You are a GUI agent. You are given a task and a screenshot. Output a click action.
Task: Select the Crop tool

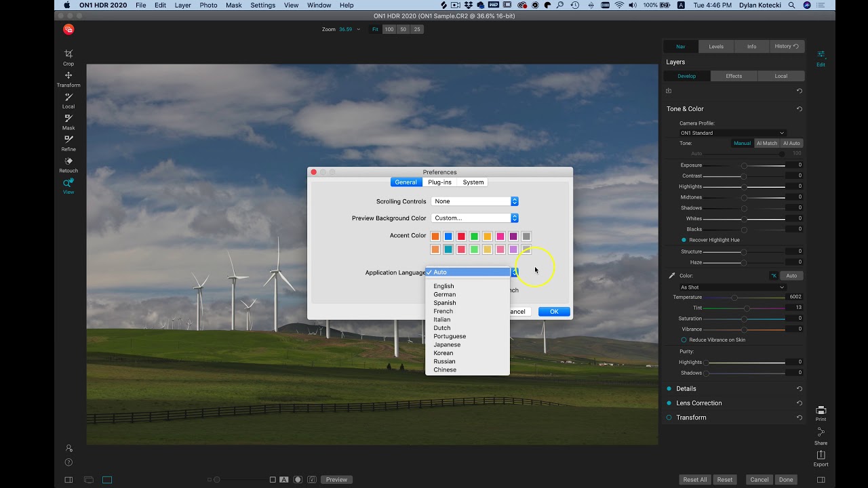click(x=68, y=57)
